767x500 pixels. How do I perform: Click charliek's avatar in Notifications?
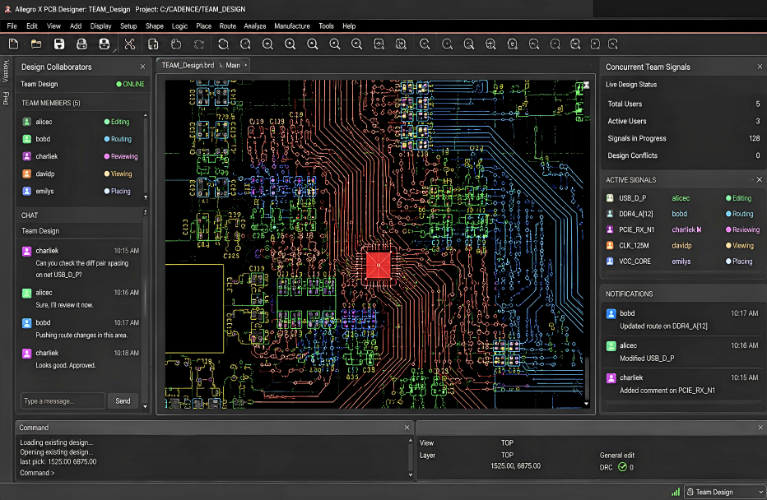click(x=611, y=378)
